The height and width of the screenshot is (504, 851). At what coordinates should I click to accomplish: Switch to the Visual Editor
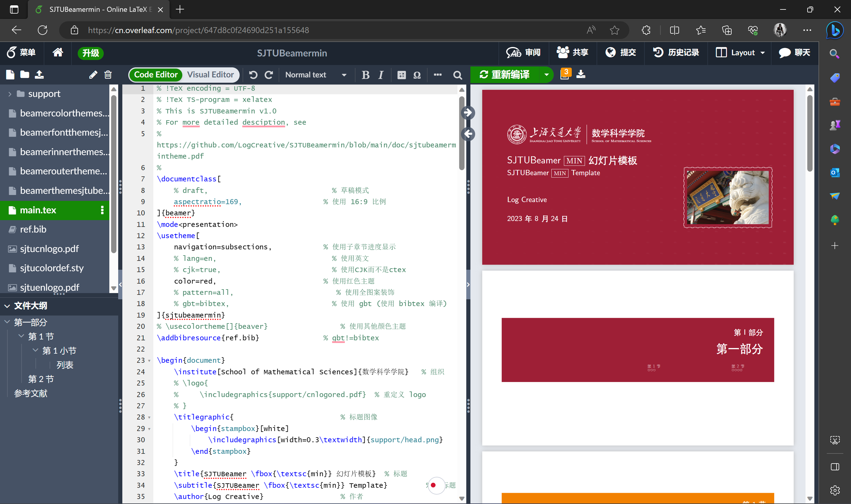210,75
